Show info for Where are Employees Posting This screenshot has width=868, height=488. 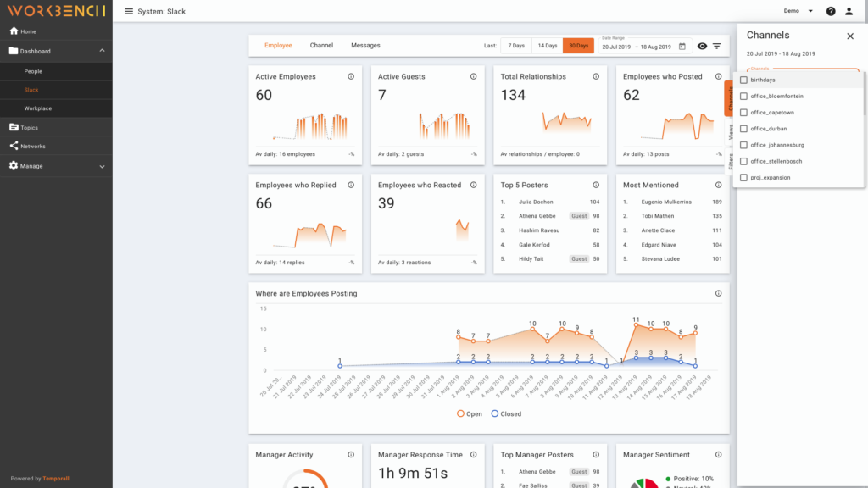718,293
